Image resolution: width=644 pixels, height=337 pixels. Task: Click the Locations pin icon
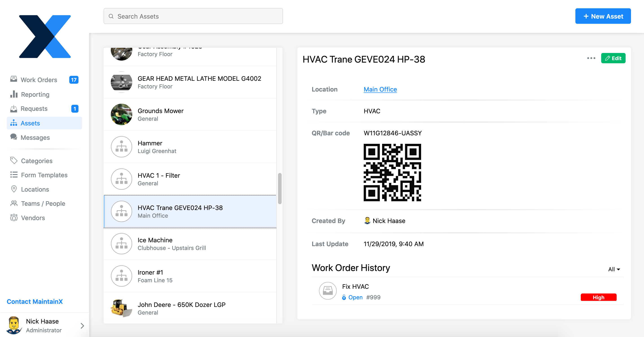(14, 189)
